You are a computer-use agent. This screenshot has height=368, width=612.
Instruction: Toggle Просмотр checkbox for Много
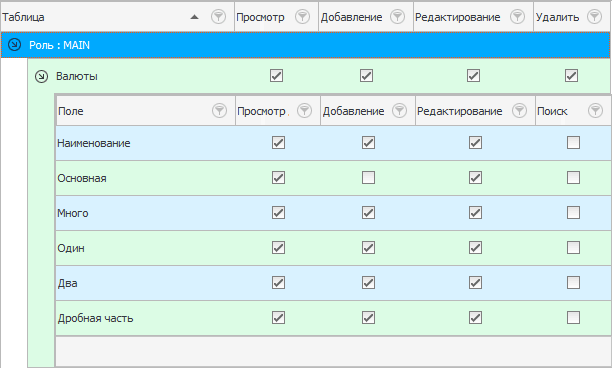point(278,213)
